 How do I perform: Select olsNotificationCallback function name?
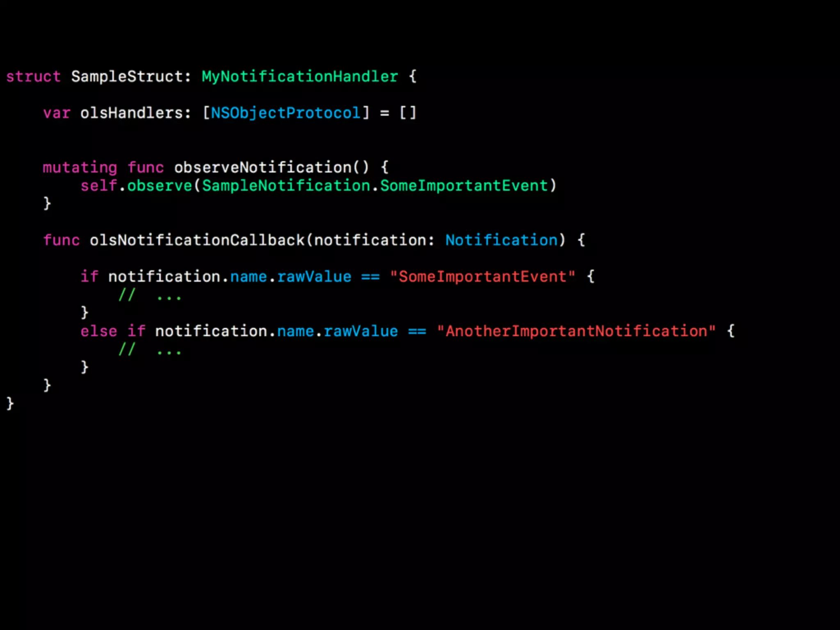(x=197, y=240)
